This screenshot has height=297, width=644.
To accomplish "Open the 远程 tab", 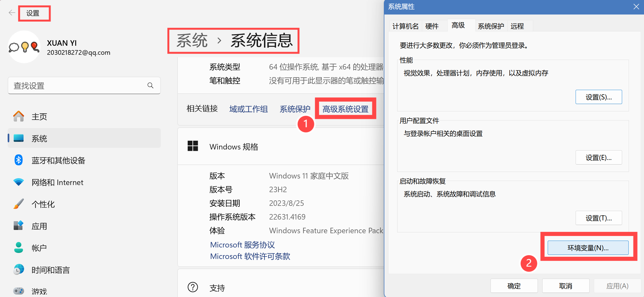I will coord(517,26).
